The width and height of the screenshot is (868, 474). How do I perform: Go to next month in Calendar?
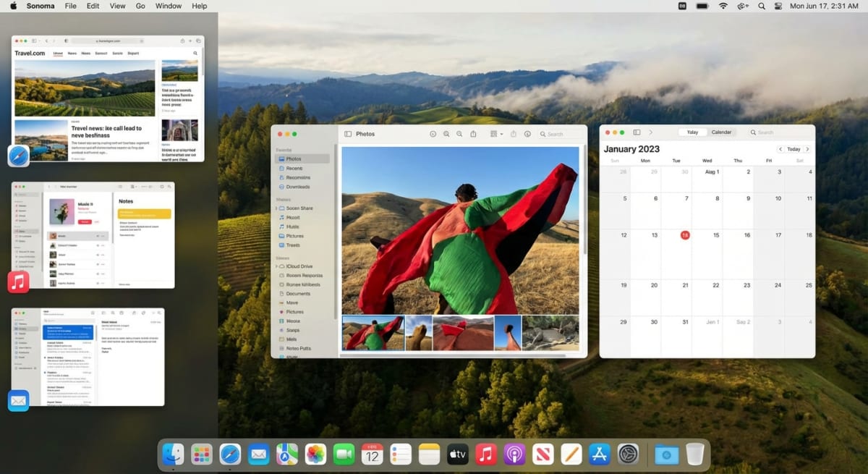(x=807, y=149)
